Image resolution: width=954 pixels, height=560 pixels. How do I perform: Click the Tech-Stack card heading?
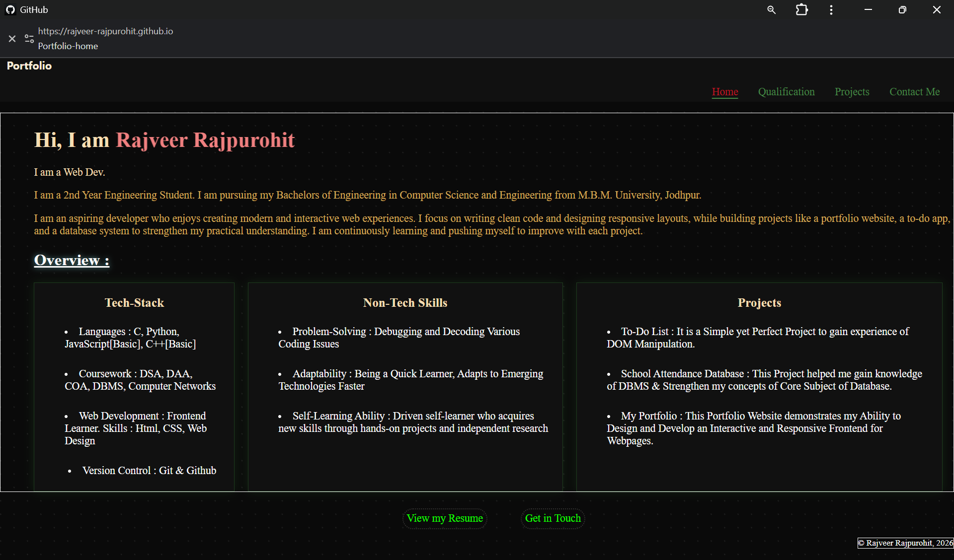pos(134,303)
